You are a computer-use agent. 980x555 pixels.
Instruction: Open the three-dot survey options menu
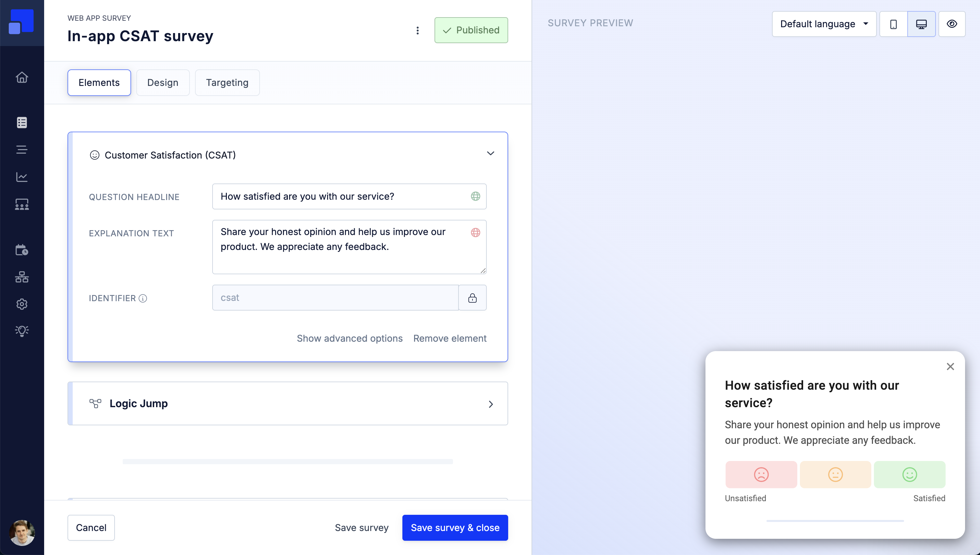click(x=417, y=30)
